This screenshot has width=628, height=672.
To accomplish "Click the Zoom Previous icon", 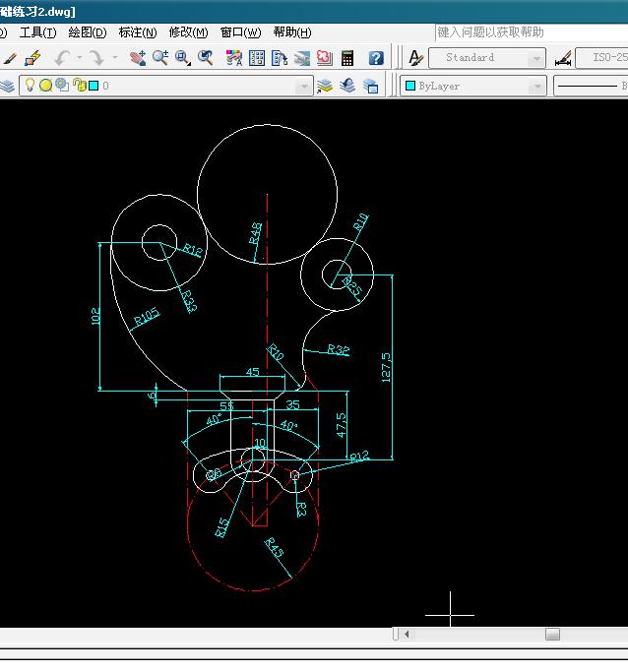I will coord(206,58).
